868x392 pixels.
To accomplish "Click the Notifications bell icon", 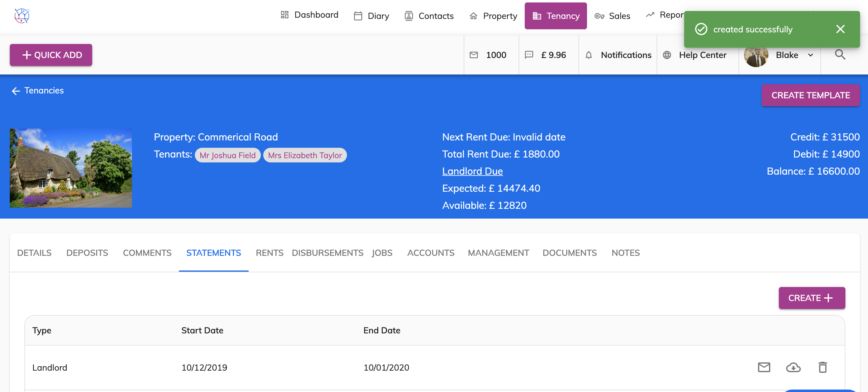I will pos(588,55).
